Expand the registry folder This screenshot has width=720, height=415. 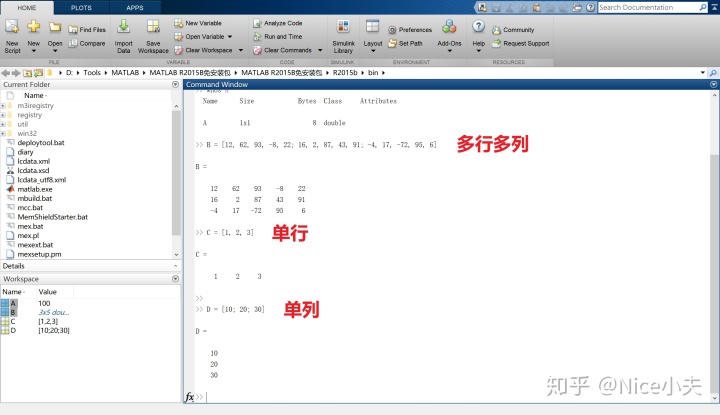(x=3, y=115)
